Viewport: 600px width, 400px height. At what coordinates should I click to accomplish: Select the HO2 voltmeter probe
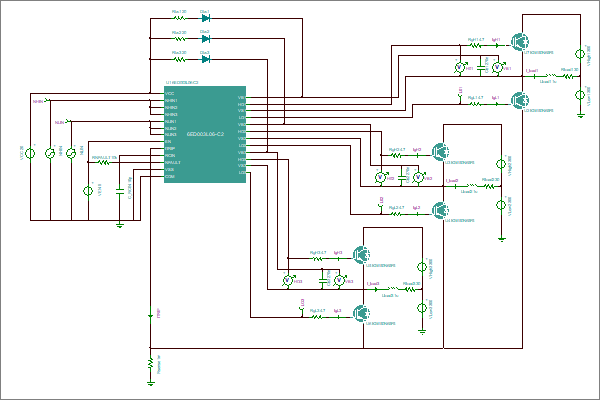click(380, 178)
